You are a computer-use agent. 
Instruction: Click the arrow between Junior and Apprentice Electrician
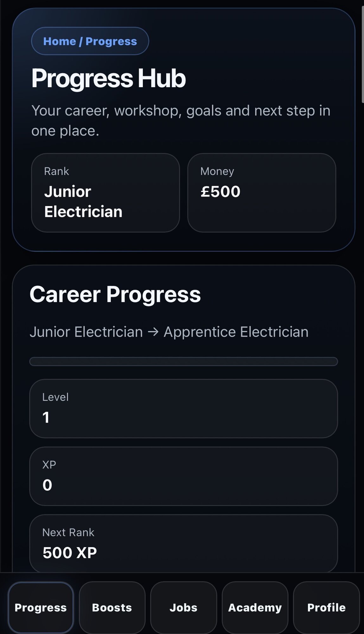[x=153, y=332]
